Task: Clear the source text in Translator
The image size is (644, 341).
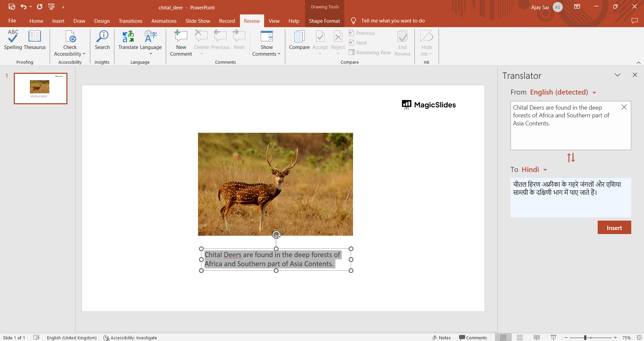Action: pyautogui.click(x=624, y=107)
